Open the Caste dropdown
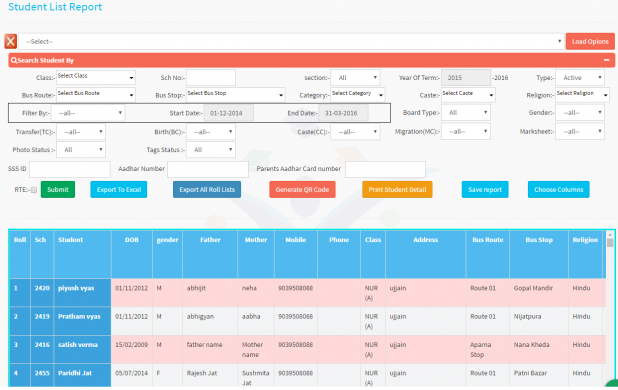The width and height of the screenshot is (618, 390). pos(468,95)
